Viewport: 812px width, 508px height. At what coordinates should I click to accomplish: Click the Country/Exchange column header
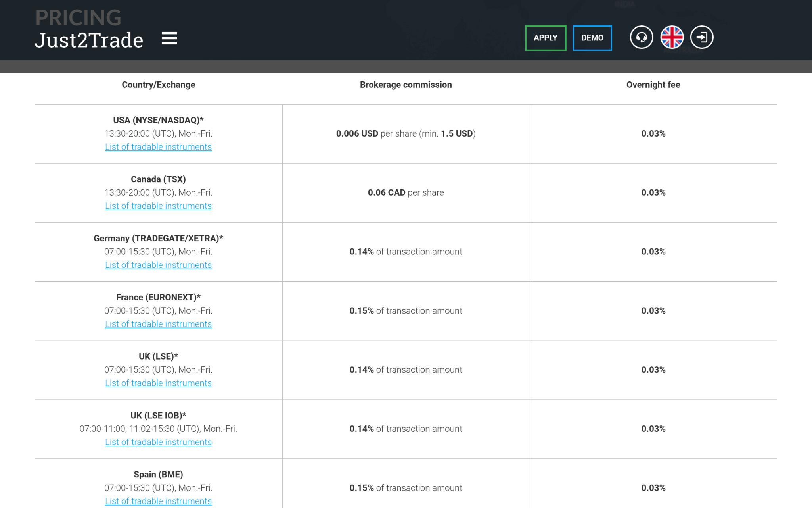click(159, 85)
